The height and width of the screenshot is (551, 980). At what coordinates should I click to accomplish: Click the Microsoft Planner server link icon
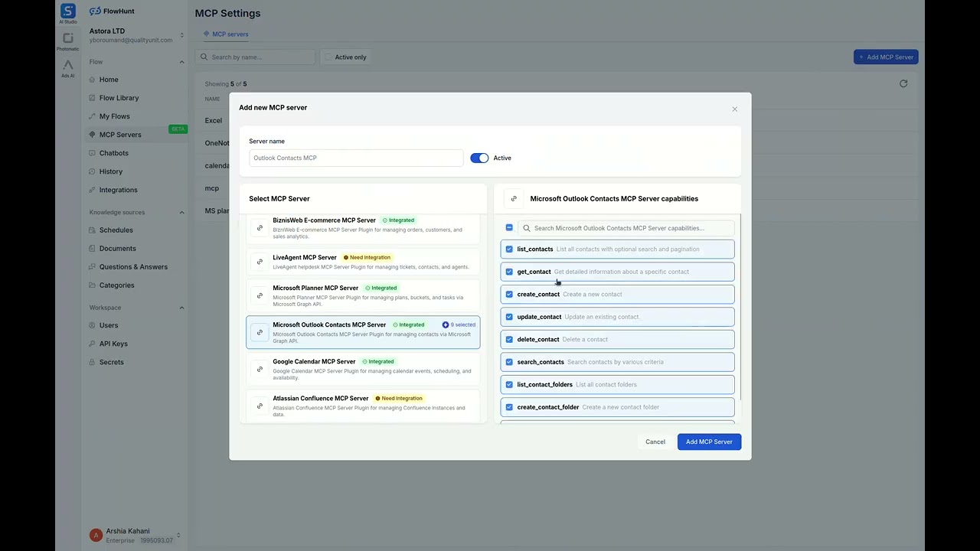260,295
